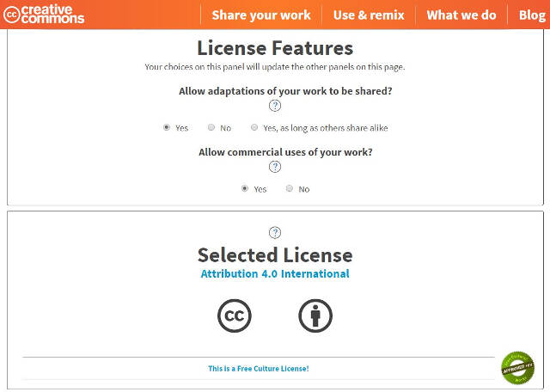Click help icon above Selected License heading
Screen dimensions: 550x392
(x=275, y=232)
